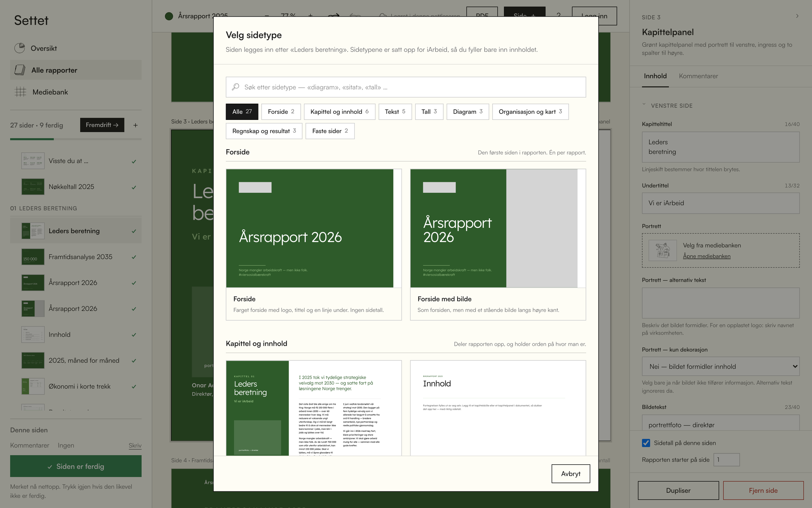Viewport: 812px width, 508px height.
Task: Click the Skriv comment link
Action: (x=135, y=446)
